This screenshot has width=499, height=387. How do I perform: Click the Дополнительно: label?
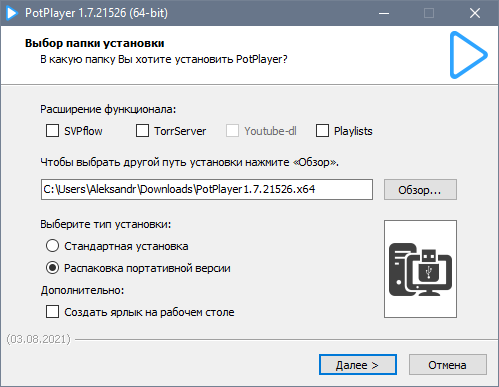(82, 290)
